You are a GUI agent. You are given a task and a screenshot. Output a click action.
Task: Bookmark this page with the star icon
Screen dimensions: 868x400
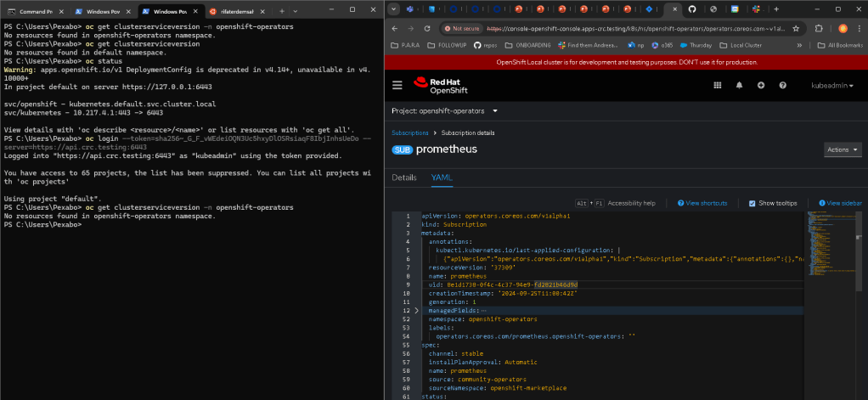pyautogui.click(x=796, y=28)
